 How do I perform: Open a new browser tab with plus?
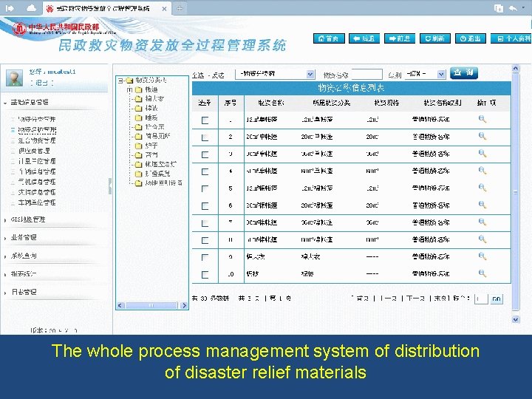tap(180, 8)
